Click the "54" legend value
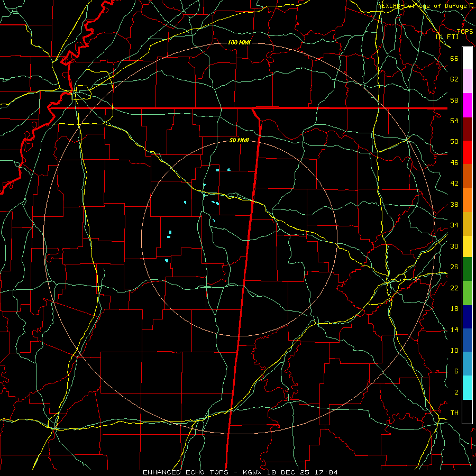The image size is (476, 476). (454, 121)
